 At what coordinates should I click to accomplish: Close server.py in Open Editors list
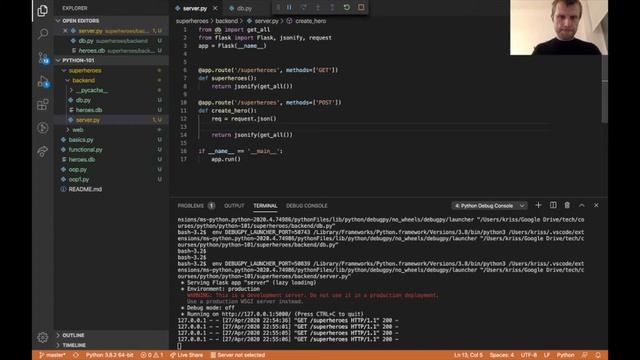tap(65, 31)
